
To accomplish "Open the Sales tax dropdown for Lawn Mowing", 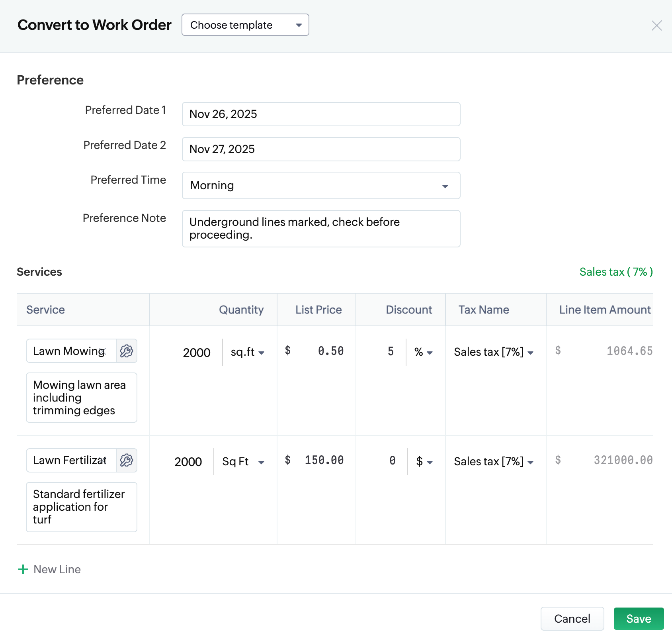I will coord(494,352).
